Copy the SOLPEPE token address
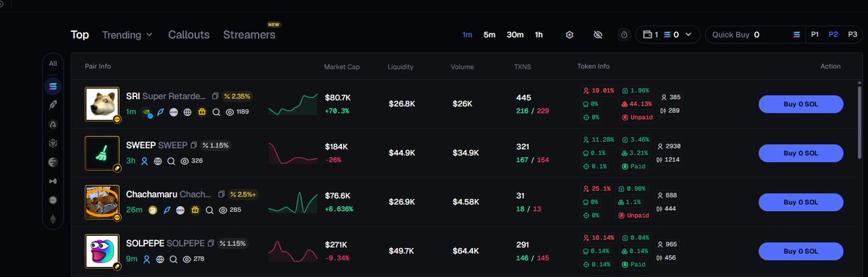 coord(211,243)
